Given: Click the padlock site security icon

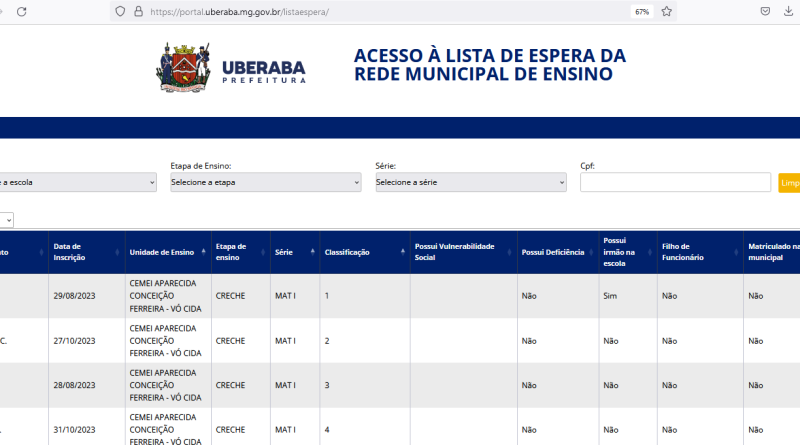Looking at the screenshot, I should (137, 12).
